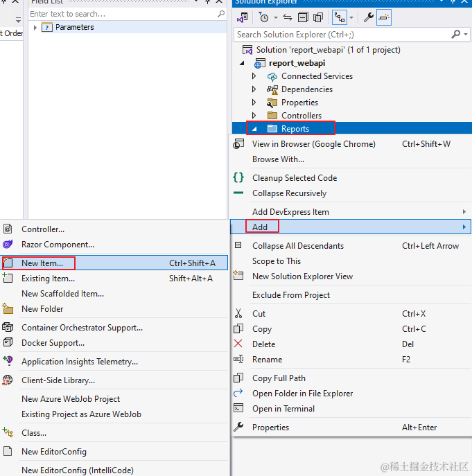The height and width of the screenshot is (476, 472).
Task: Open the Add submenu
Action: pos(351,227)
